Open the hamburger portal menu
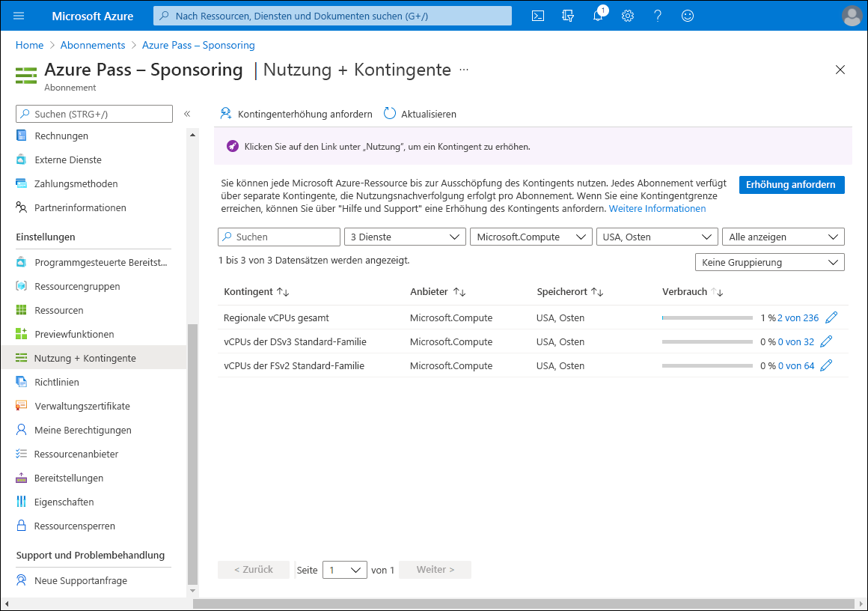 pyautogui.click(x=19, y=16)
